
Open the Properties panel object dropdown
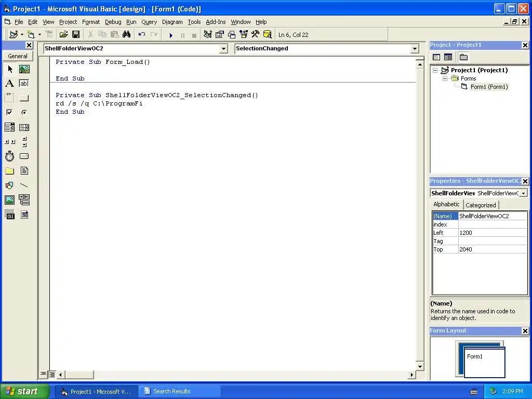[524, 193]
